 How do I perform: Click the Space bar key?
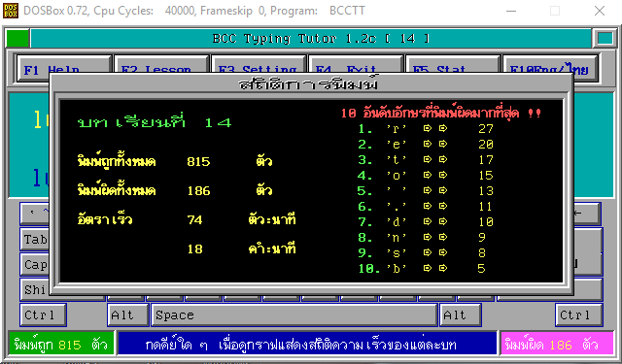tap(294, 314)
